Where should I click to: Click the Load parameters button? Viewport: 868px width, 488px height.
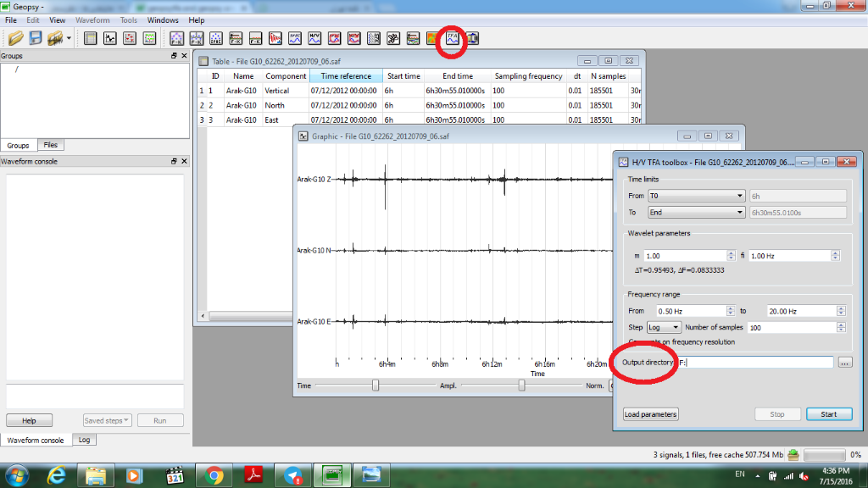[650, 414]
